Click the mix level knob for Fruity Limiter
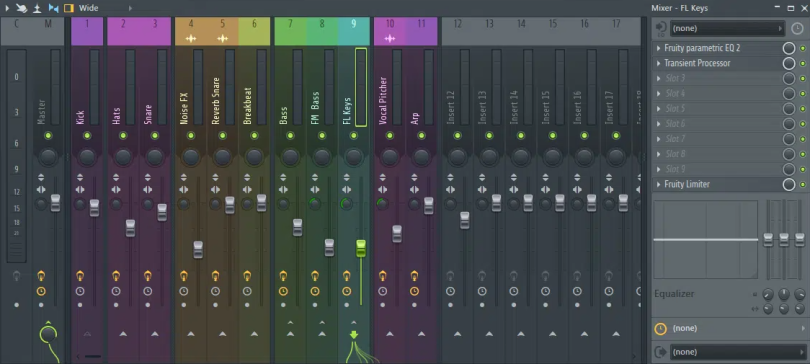 coord(789,185)
